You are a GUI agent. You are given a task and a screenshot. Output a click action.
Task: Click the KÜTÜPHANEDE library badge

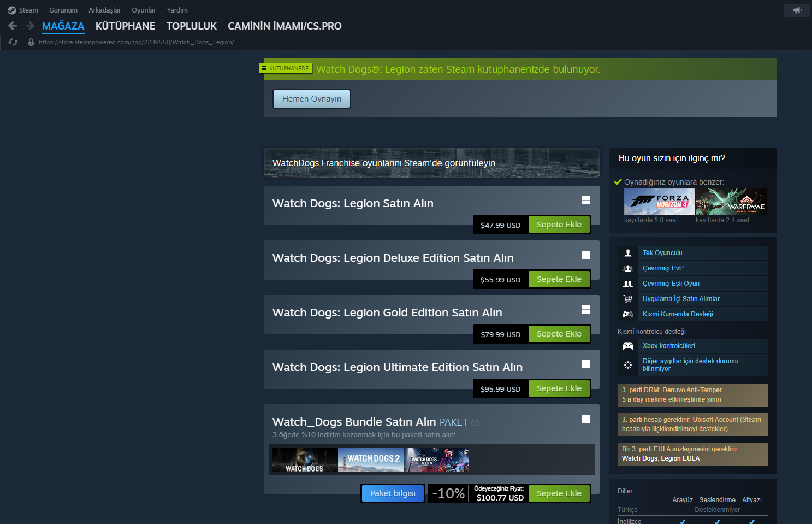(x=286, y=68)
